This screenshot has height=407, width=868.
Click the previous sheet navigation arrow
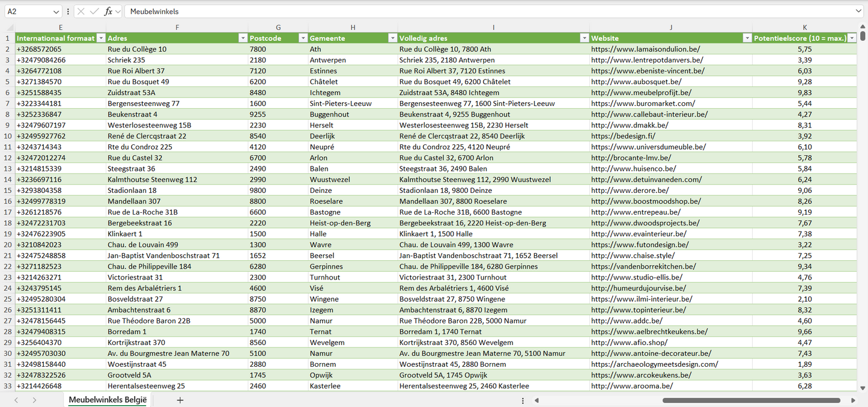point(16,400)
